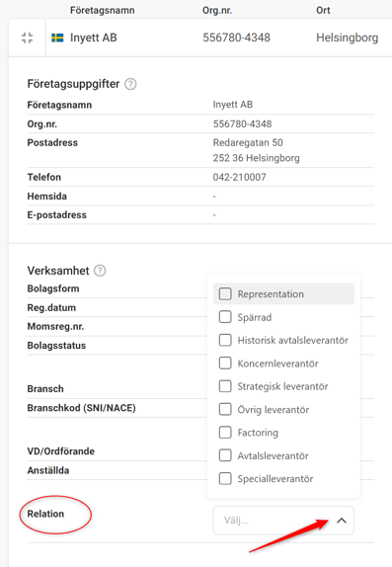This screenshot has width=392, height=567.
Task: Tick the Övrig leverantör checkbox
Action: (x=225, y=409)
